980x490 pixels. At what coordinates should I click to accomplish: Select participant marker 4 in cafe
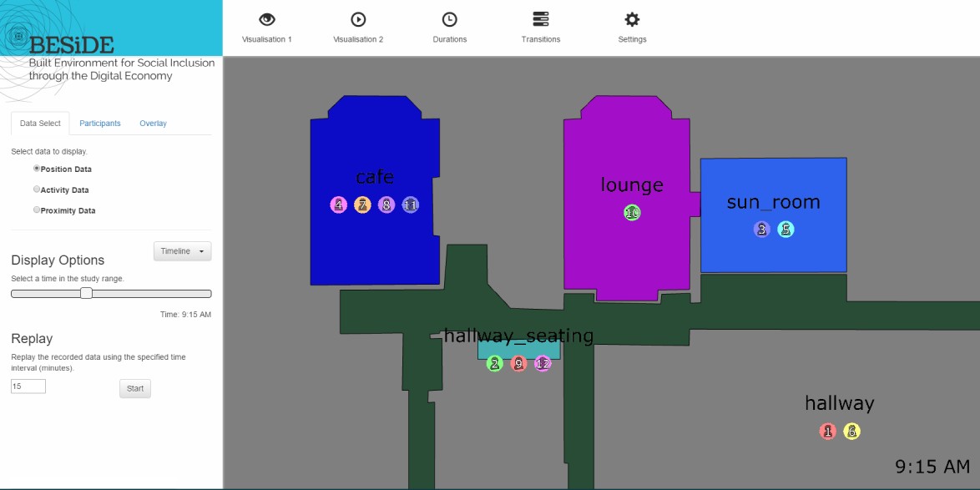(339, 205)
